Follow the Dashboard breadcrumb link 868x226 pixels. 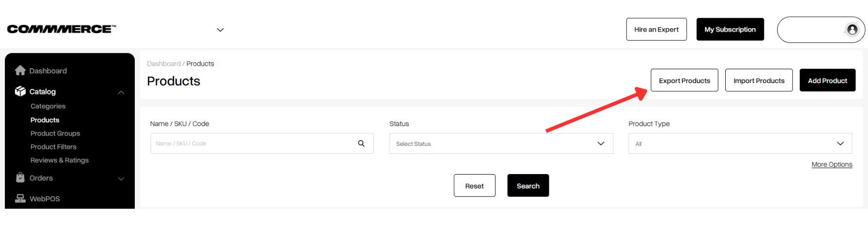click(164, 64)
